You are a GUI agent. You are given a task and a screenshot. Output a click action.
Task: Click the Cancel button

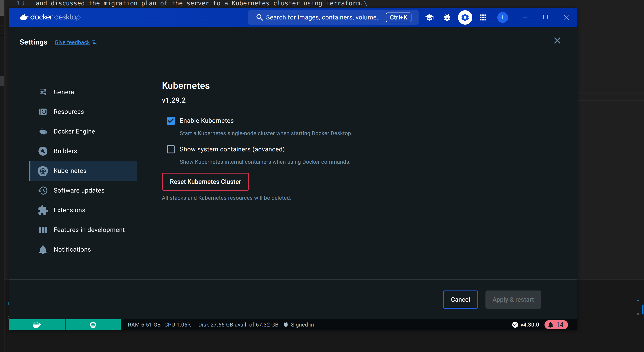point(460,299)
